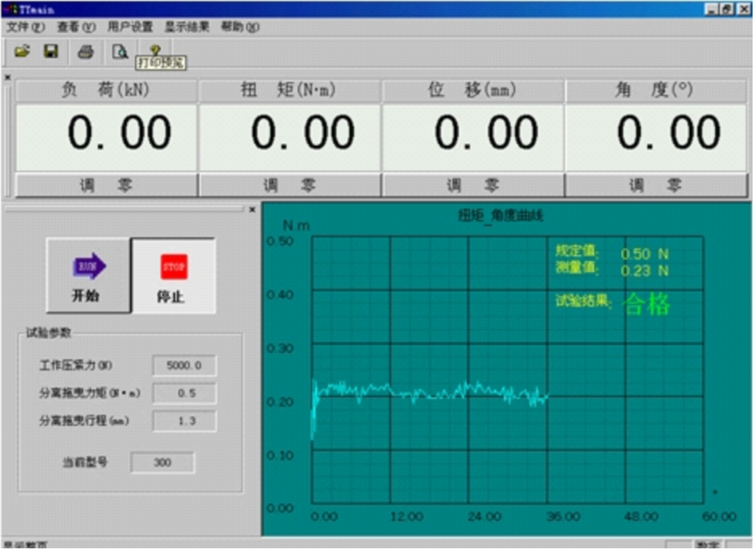756x551 pixels.
Task: Close the left control panel with its X
Action: point(252,210)
